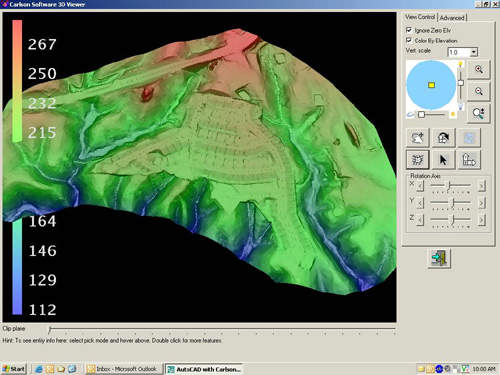Click the Y rotation axis slider
This screenshot has width=500, height=375.
[x=450, y=203]
